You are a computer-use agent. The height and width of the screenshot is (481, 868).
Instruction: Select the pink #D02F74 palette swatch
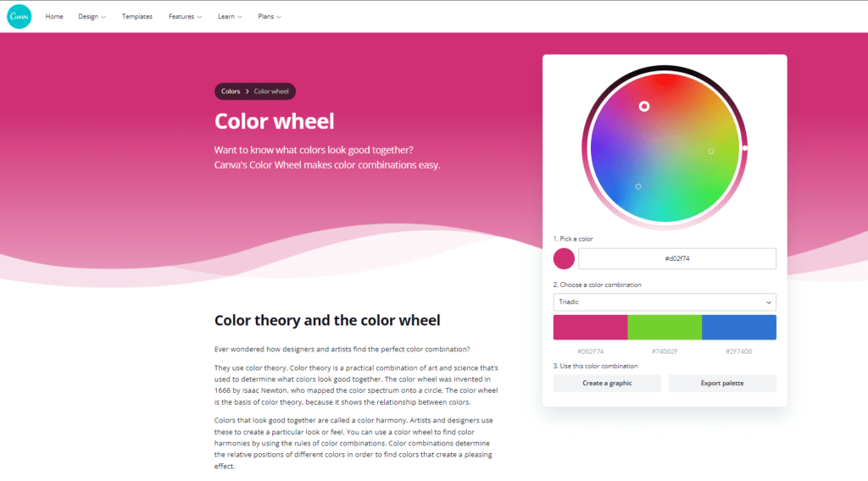[590, 328]
